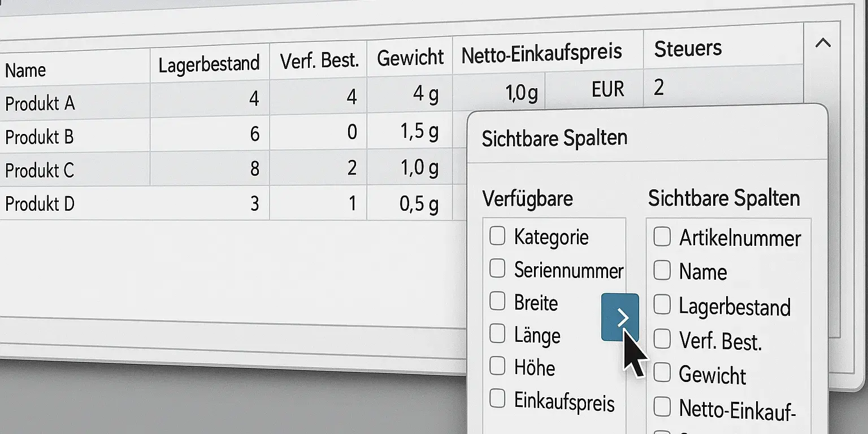Tick the Breite checkbox in available columns
The image size is (868, 434).
coord(498,302)
